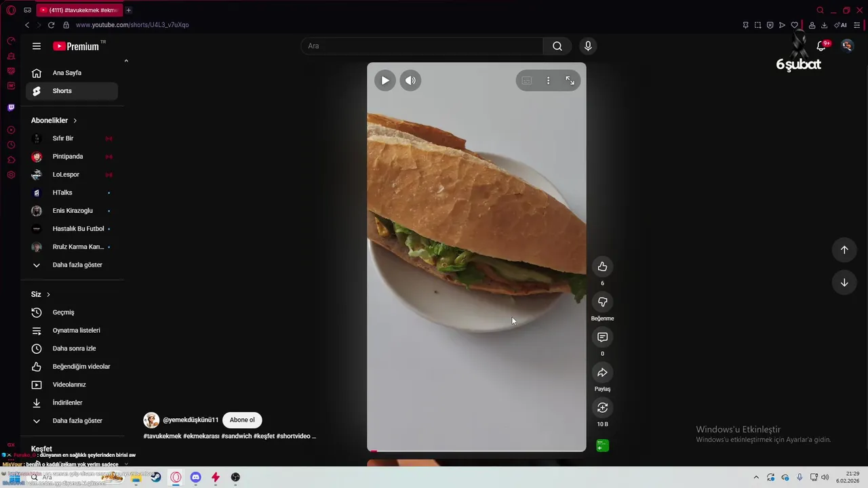The height and width of the screenshot is (488, 868).
Task: Open GX Corner gamepad icon in tab bar
Action: (x=27, y=10)
